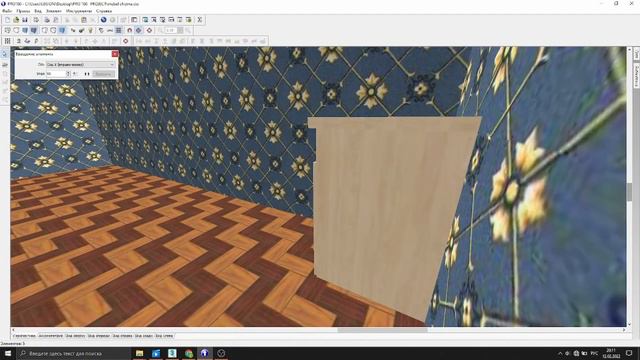Switch to the last view tab at bottom
This screenshot has width=640, height=360.
tap(164, 336)
